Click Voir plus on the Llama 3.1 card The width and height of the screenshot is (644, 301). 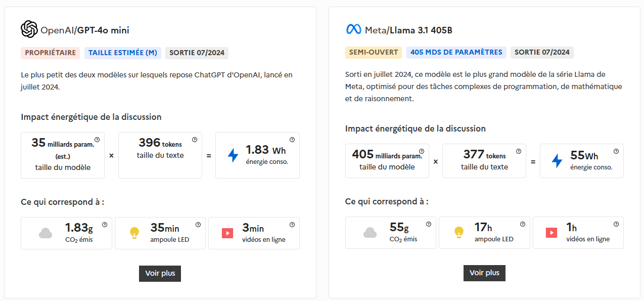tap(484, 273)
